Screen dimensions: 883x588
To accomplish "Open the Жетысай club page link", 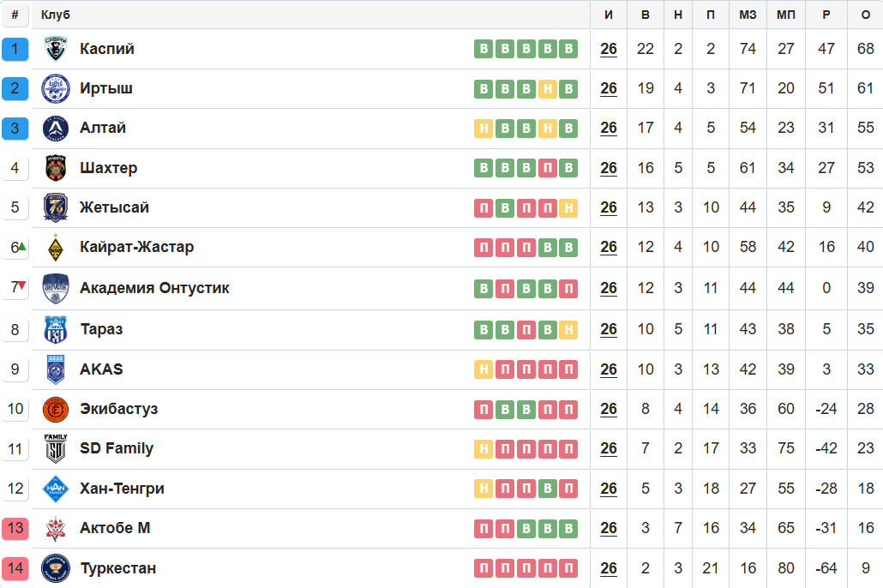I will point(114,207).
